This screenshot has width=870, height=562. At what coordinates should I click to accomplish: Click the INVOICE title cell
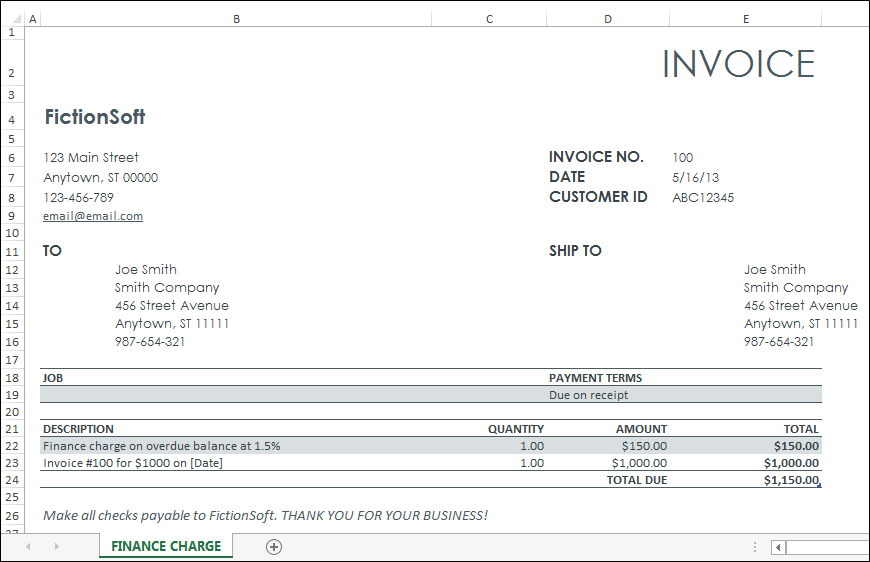(739, 64)
